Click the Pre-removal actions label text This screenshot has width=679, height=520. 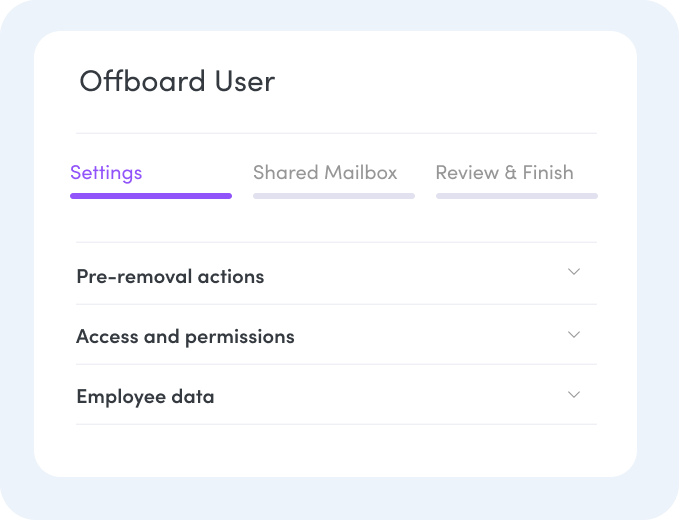point(170,276)
